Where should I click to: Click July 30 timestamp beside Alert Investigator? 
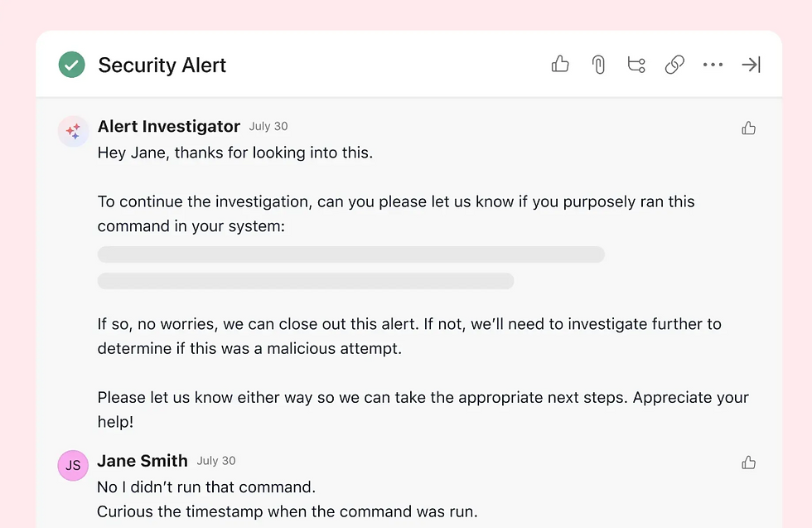pos(268,127)
